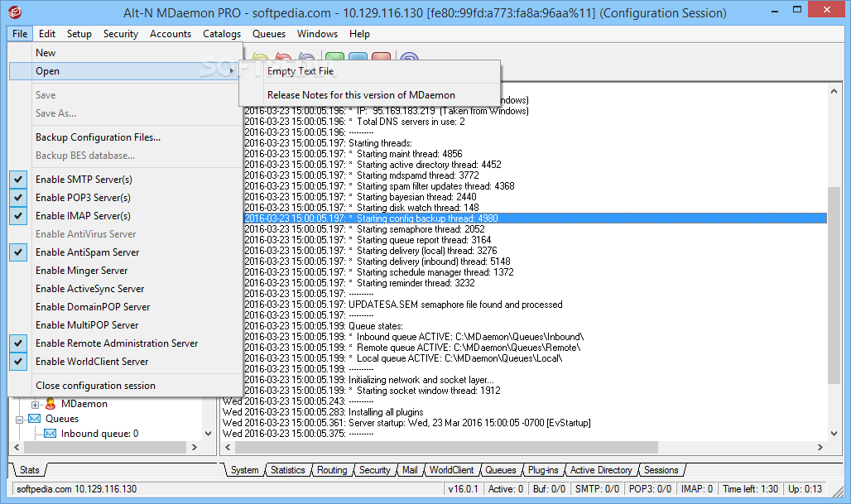
Task: Click the log pane scroll-down arrow
Action: point(834,434)
